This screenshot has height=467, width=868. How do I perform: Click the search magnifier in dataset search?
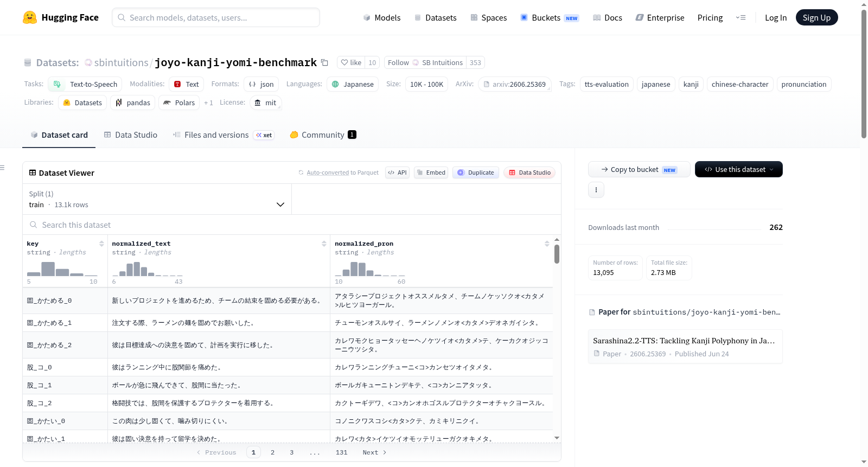tap(34, 225)
